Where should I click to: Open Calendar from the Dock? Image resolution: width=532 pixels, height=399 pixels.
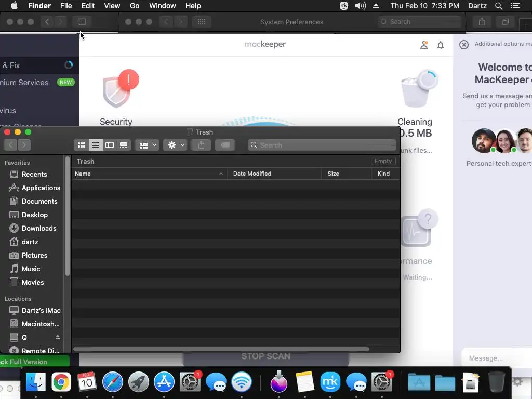pyautogui.click(x=87, y=382)
